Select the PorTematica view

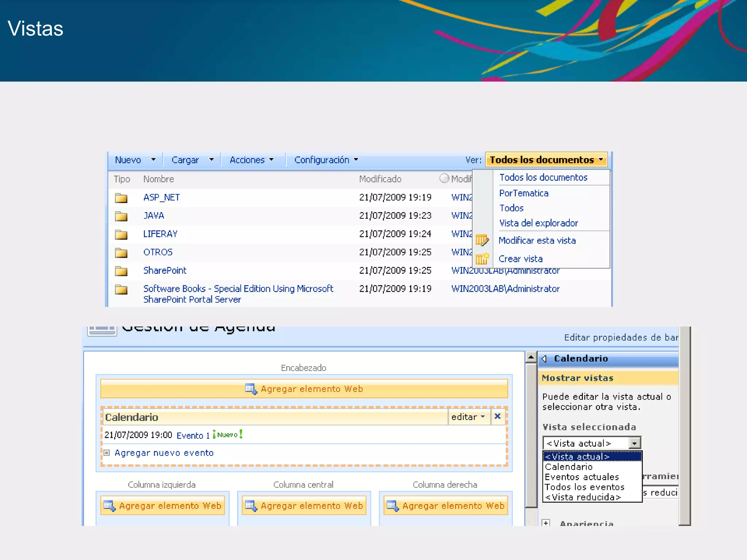tap(524, 193)
